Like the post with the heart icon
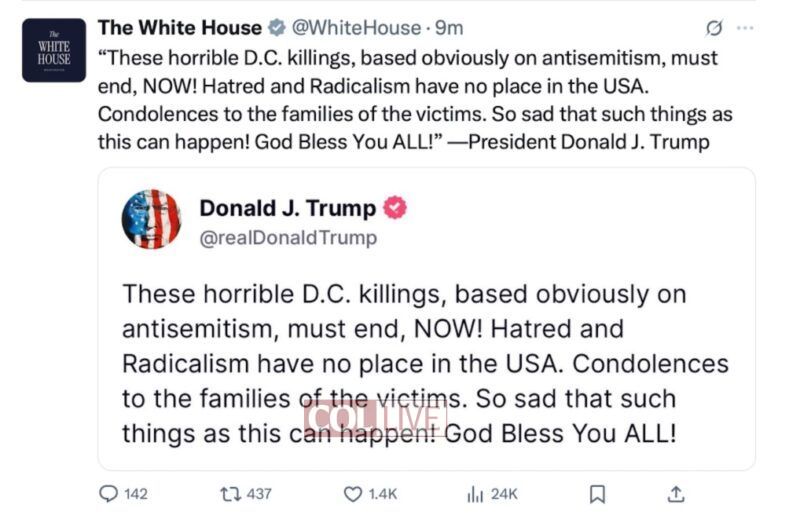 pyautogui.click(x=352, y=494)
